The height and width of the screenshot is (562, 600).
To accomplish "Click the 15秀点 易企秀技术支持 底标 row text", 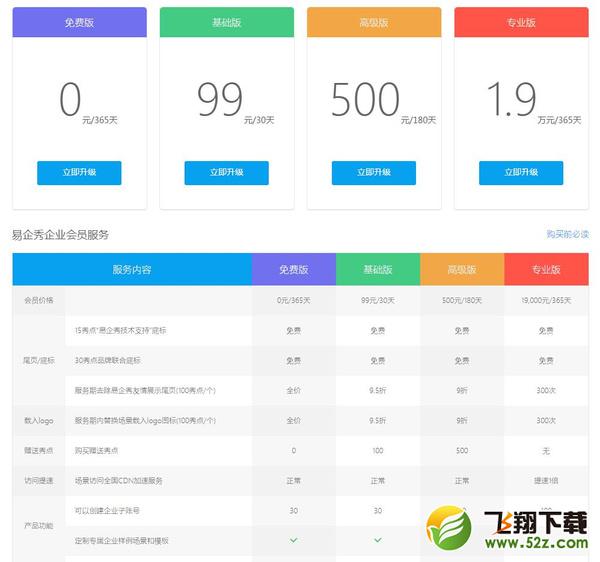I will click(x=121, y=331).
